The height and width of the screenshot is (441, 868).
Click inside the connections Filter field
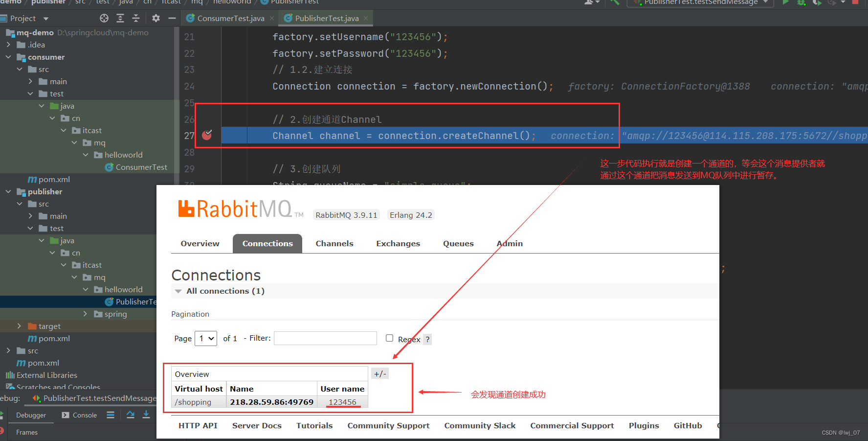click(x=325, y=338)
